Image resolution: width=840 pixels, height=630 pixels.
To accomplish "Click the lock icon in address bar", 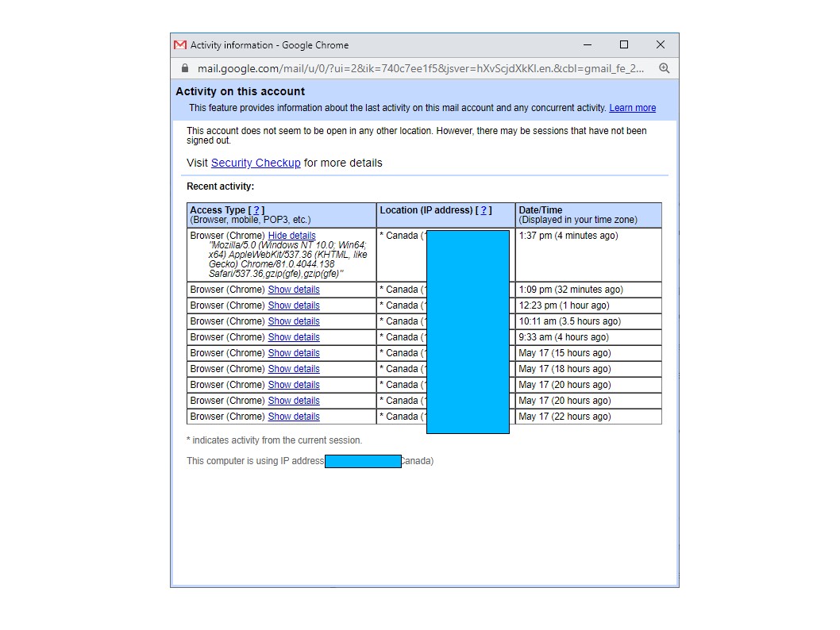I will [x=185, y=68].
